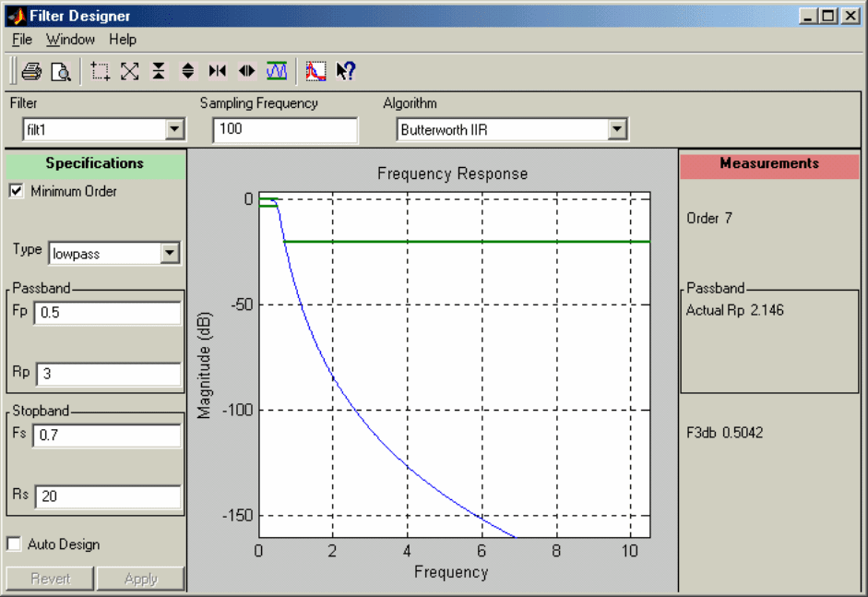Click the Sampling Frequency input field
868x597 pixels.
click(285, 129)
